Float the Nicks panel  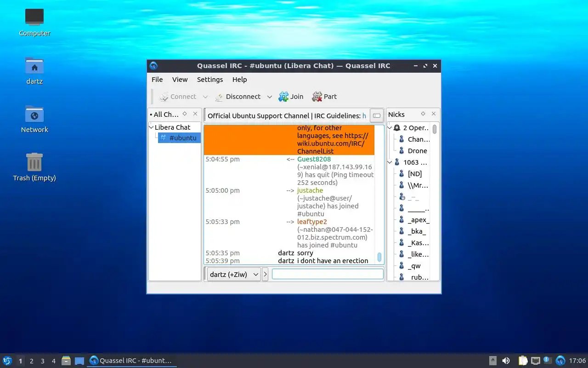(423, 114)
